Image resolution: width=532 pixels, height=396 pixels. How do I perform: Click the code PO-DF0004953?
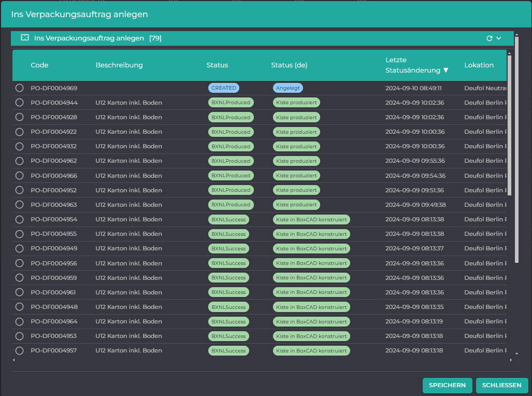(53, 336)
